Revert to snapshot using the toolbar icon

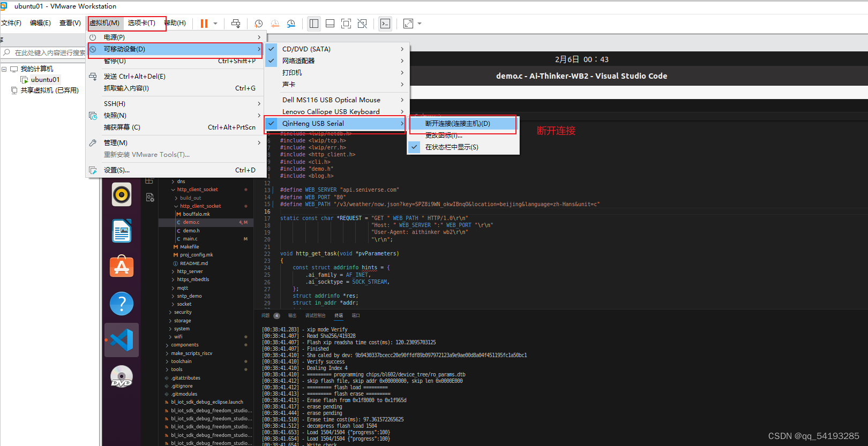[275, 24]
